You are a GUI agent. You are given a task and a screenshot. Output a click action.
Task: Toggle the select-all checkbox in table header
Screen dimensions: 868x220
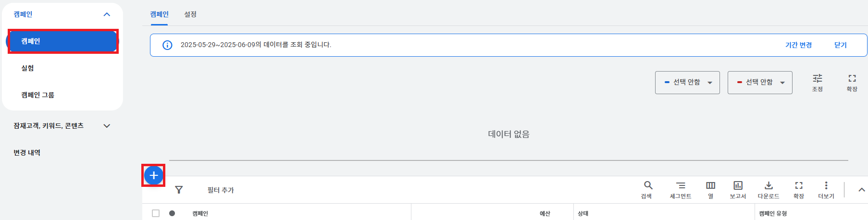click(156, 213)
